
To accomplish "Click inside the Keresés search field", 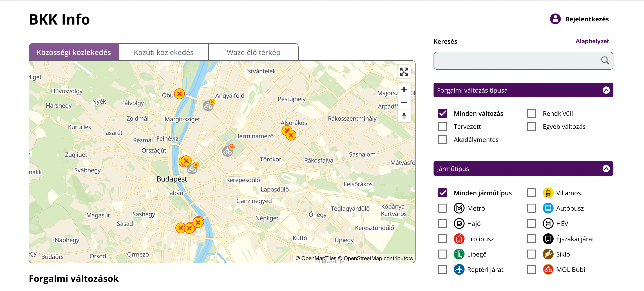I will coord(523,61).
